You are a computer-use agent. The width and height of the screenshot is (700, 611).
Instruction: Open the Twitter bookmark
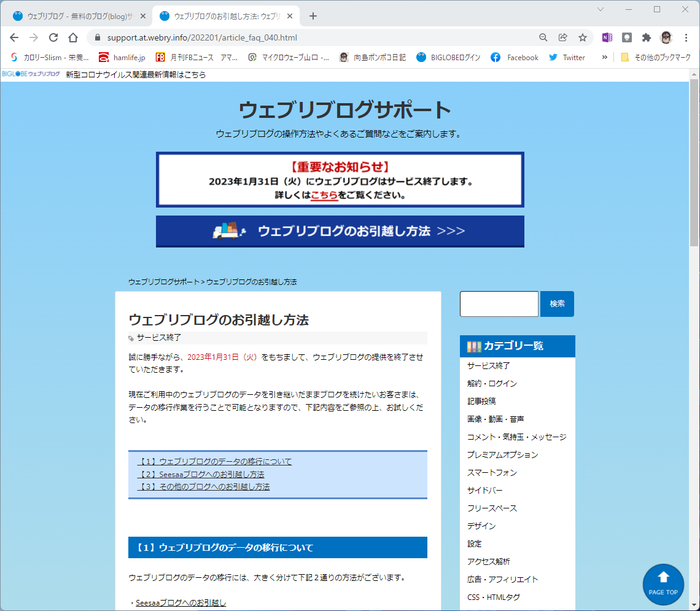tap(567, 57)
